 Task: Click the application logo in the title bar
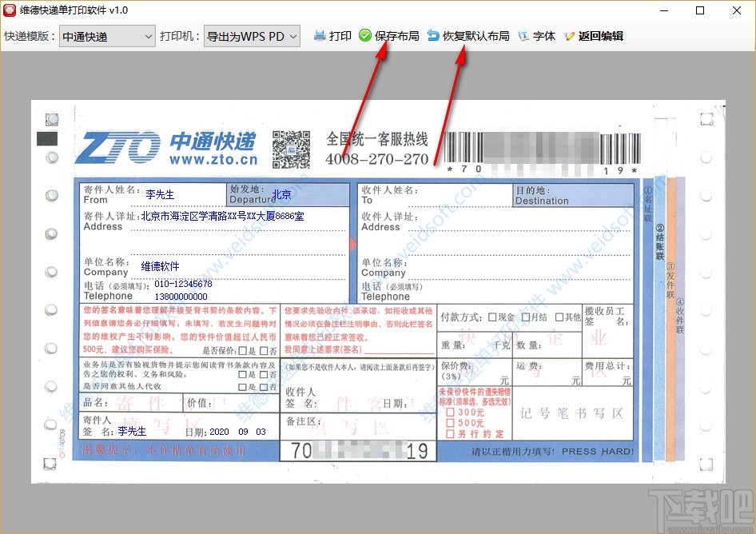pos(9,10)
